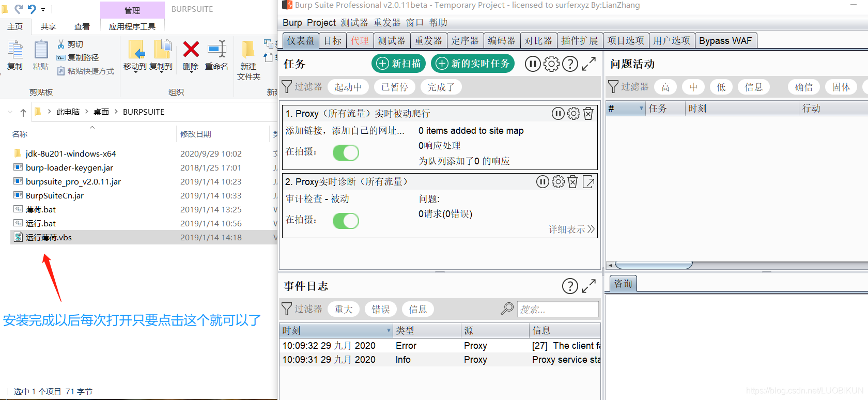Open settings gear for Proxy实时诊断 task

tap(558, 182)
